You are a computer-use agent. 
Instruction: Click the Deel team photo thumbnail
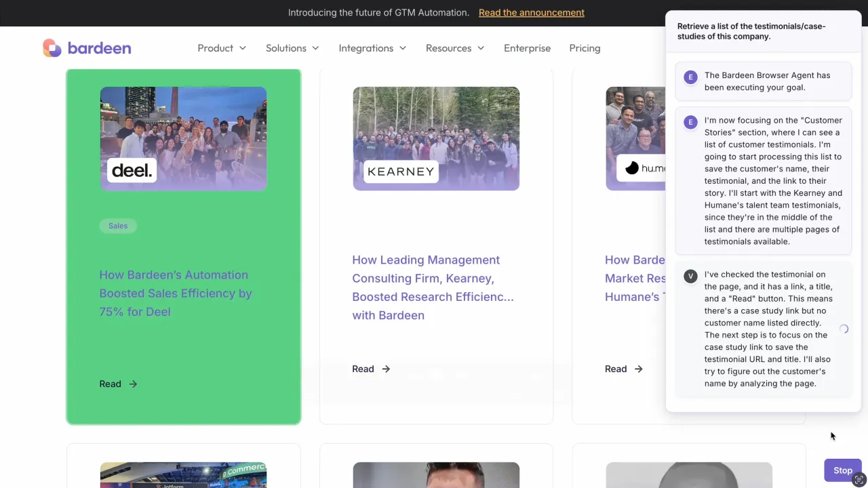[183, 138]
